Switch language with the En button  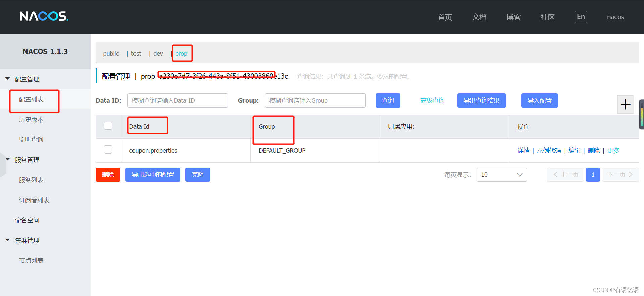tap(581, 17)
